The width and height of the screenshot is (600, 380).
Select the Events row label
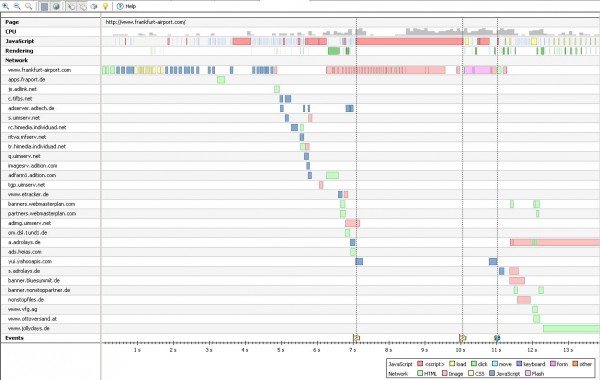pyautogui.click(x=14, y=338)
